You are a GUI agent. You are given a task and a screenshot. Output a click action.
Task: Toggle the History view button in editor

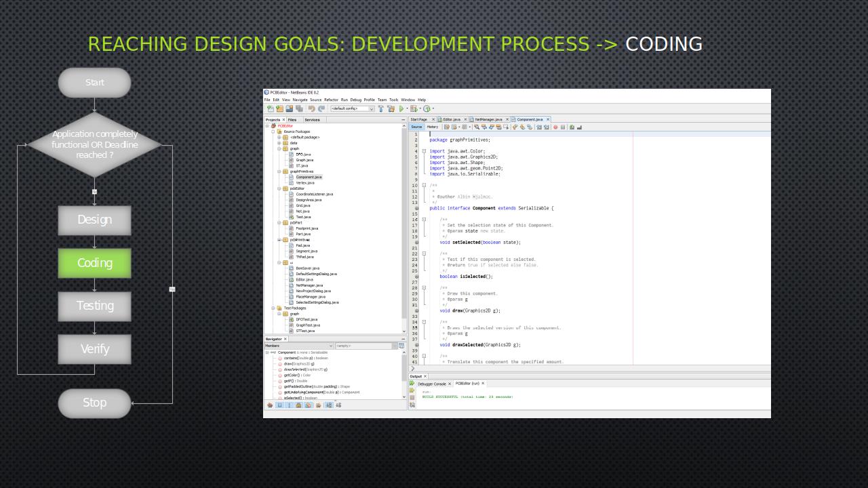[432, 127]
